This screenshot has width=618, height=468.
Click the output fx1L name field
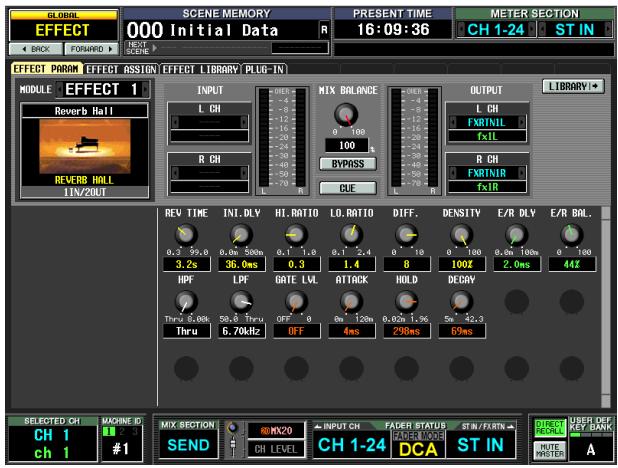pos(487,136)
